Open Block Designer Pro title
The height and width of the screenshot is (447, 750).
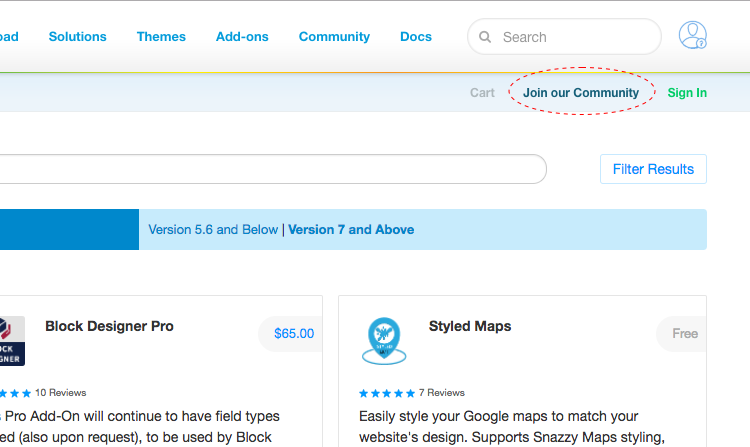[x=109, y=326]
